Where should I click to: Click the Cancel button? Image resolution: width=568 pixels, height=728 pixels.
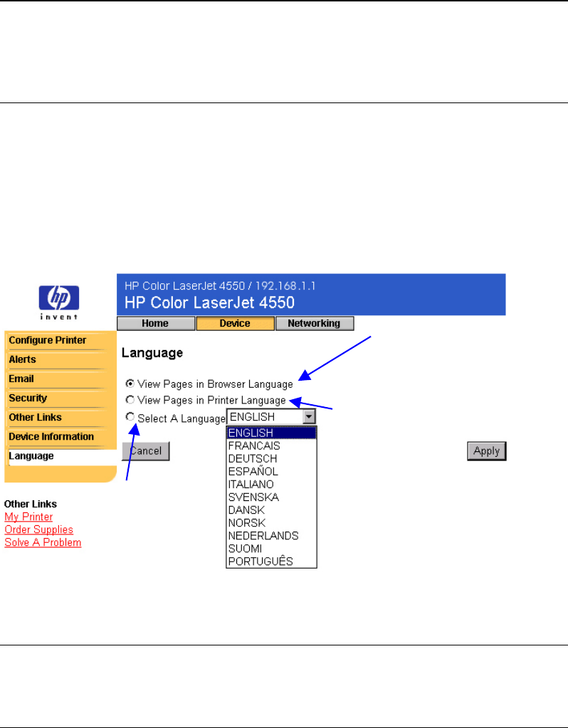coord(146,451)
